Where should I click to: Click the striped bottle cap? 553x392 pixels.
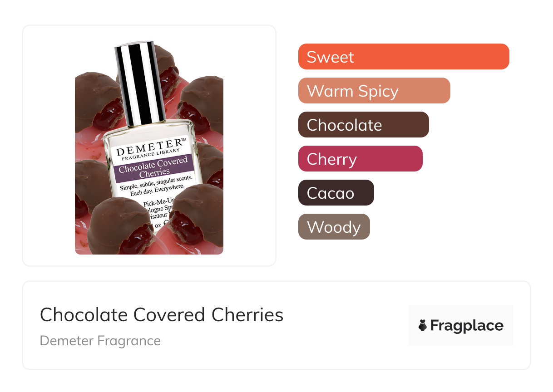[140, 84]
